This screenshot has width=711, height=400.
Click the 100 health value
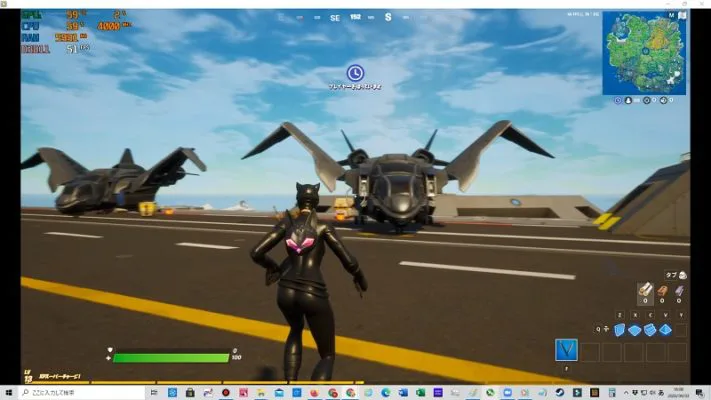[236, 357]
